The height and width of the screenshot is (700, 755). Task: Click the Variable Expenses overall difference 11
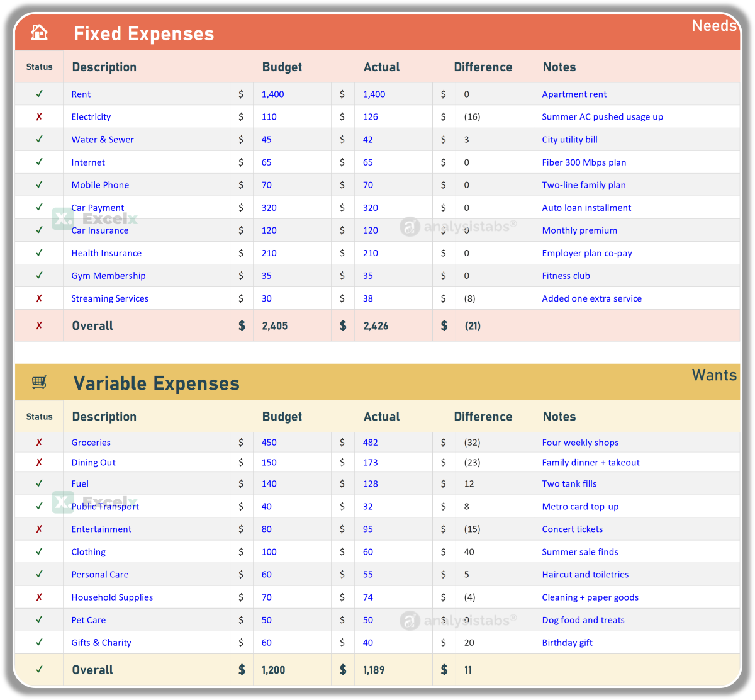click(468, 670)
